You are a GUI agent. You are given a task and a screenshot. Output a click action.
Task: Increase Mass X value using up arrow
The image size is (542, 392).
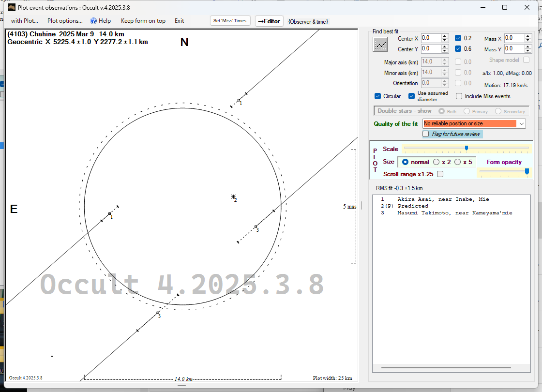528,36
